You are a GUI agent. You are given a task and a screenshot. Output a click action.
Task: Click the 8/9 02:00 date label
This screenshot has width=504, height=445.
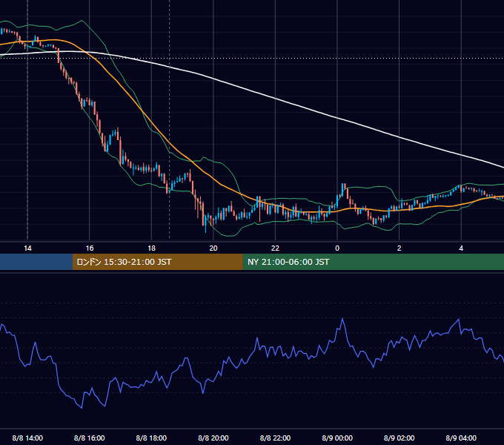[399, 438]
